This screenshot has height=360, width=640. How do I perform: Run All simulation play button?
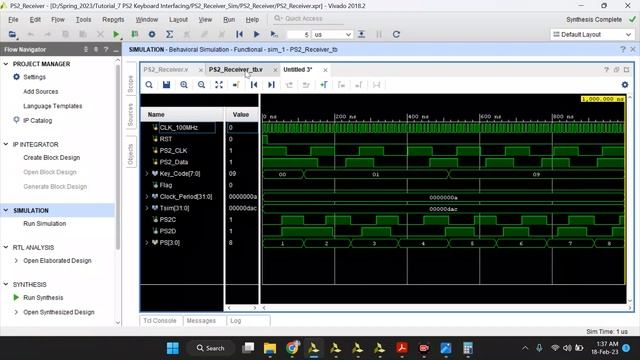256,34
